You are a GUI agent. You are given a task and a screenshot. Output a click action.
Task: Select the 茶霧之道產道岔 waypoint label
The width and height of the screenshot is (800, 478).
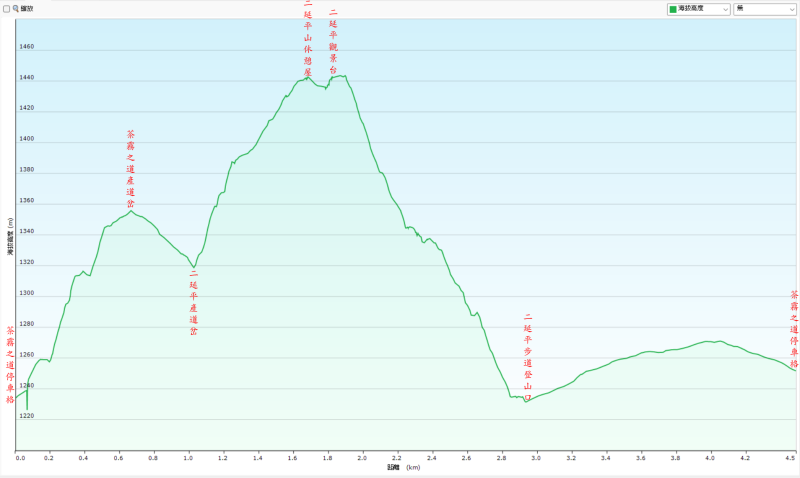click(131, 168)
